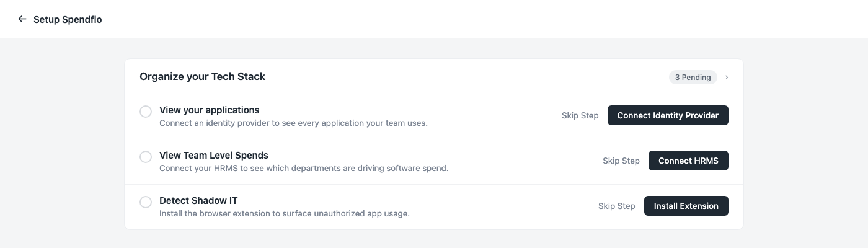
Task: Skip the Detect Shadow IT step
Action: pos(617,206)
